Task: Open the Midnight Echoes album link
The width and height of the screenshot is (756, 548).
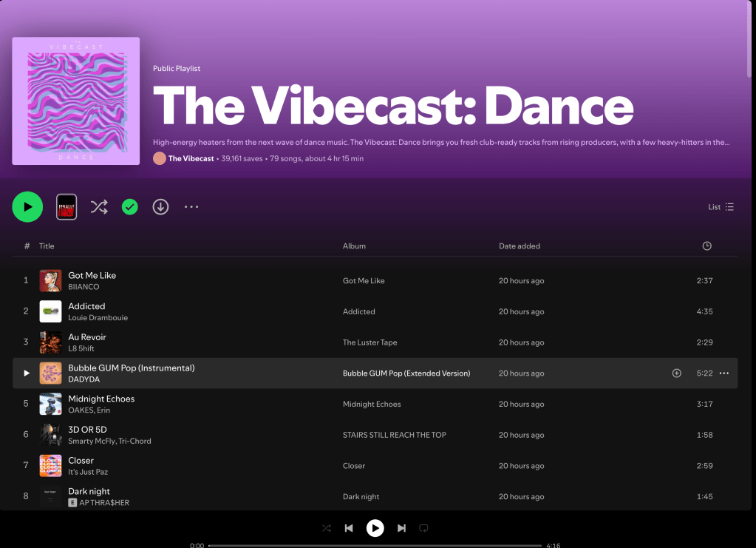Action: 372,405
